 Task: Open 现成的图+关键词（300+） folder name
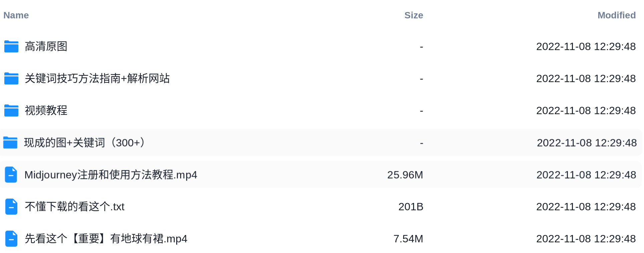[x=85, y=143]
